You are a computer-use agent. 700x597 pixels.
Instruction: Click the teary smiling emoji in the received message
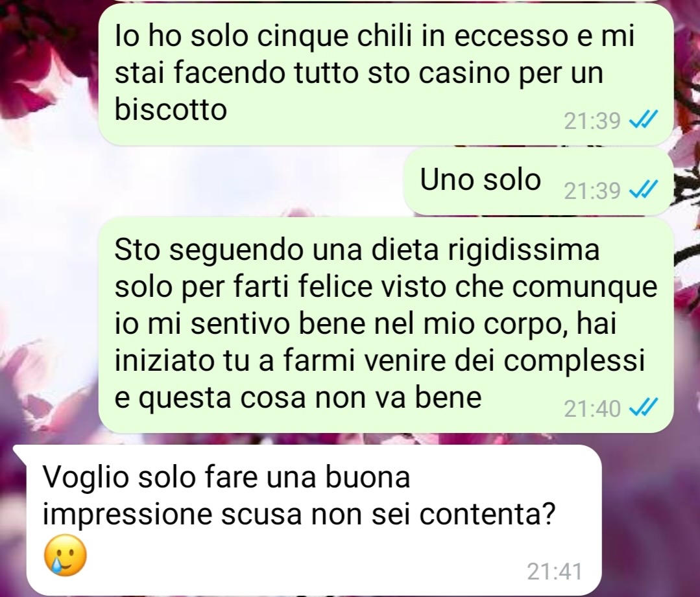pos(65,556)
